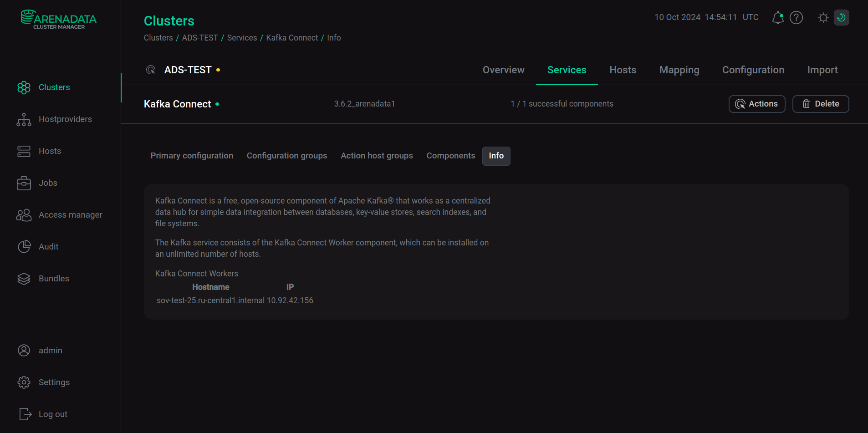Go to the cluster Hosts tab
Image resolution: width=868 pixels, height=433 pixels.
(623, 70)
